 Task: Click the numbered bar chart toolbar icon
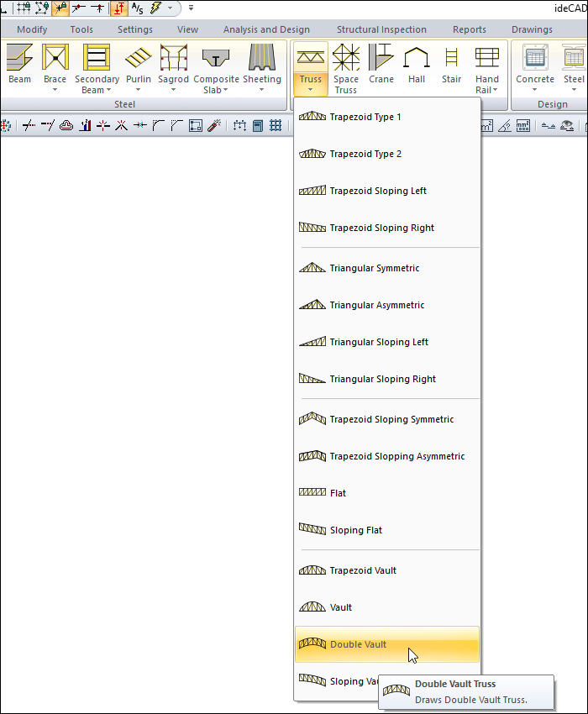(85, 125)
